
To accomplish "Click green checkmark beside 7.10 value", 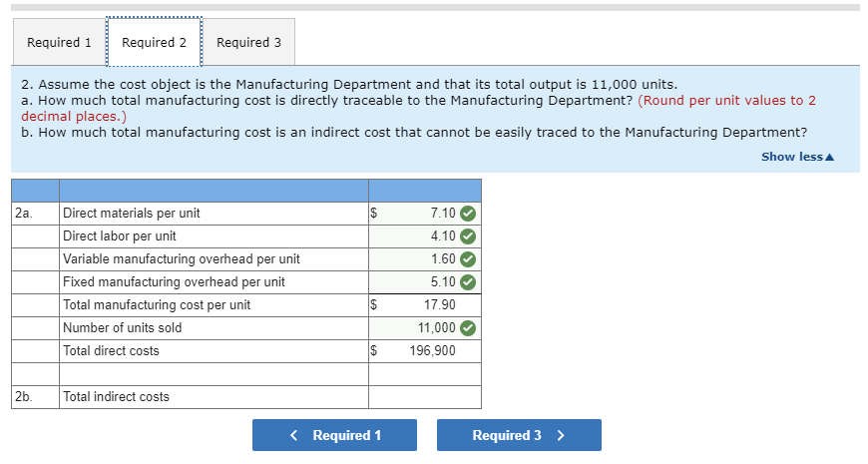I will 468,214.
